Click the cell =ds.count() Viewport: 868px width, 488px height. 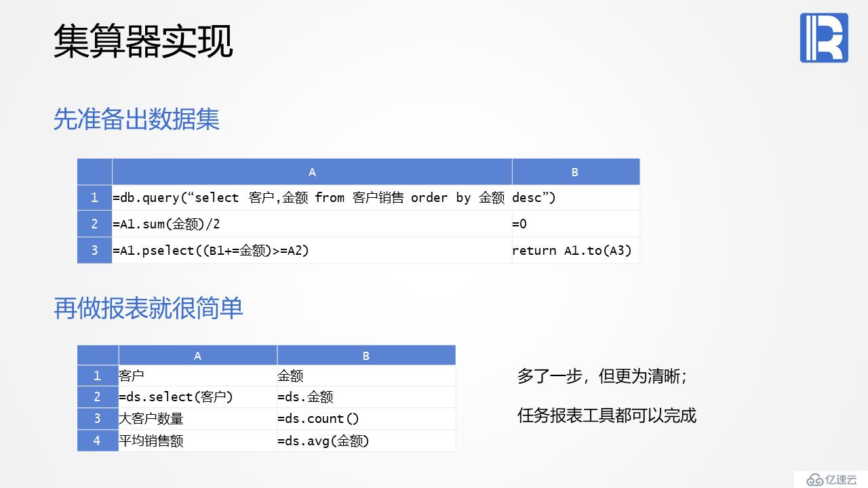(366, 419)
